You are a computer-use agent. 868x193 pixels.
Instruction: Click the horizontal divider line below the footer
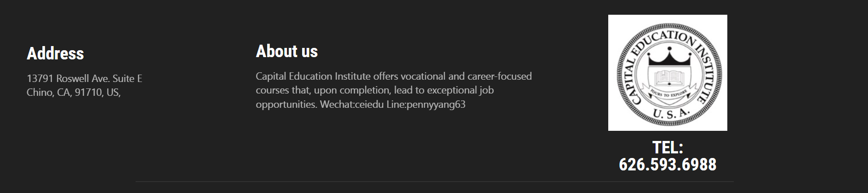point(434,181)
